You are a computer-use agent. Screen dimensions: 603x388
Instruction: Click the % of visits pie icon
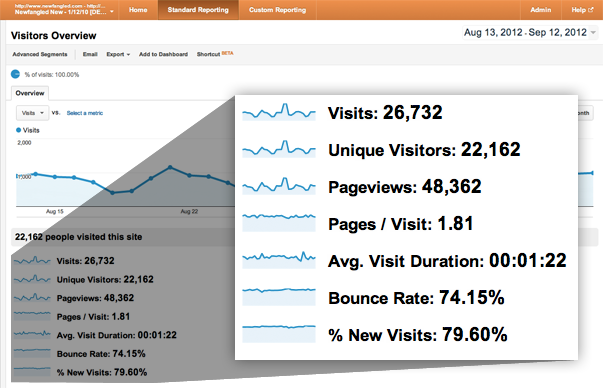tap(15, 74)
